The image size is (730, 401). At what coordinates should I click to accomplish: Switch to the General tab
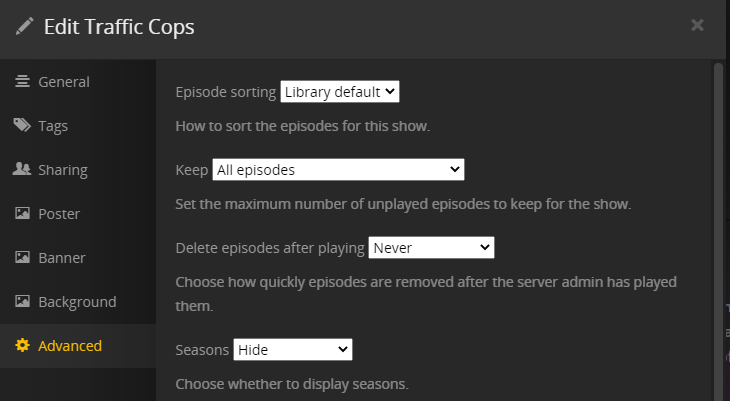coord(64,82)
